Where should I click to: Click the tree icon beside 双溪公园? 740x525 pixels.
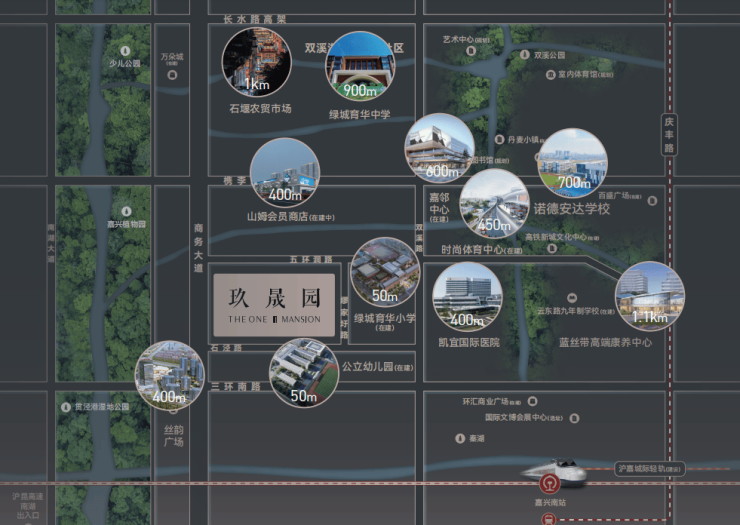point(524,55)
